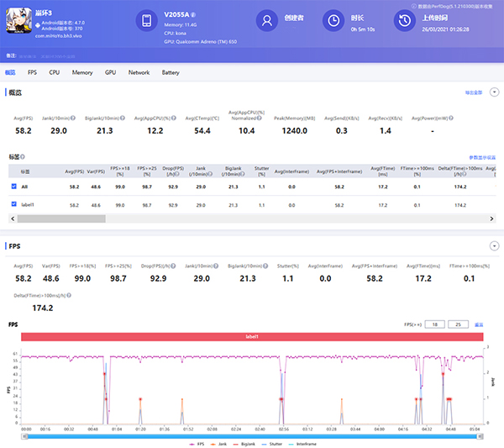Click info icon next to V2055A

tap(194, 15)
